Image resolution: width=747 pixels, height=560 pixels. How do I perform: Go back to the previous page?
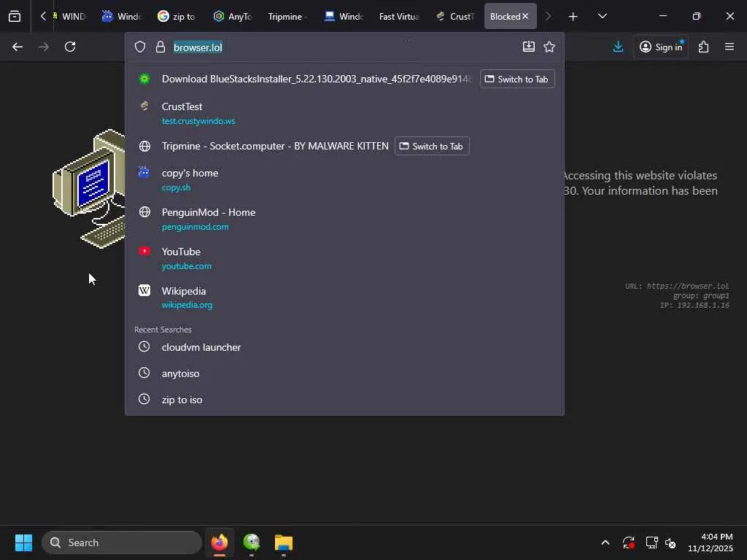(x=18, y=47)
